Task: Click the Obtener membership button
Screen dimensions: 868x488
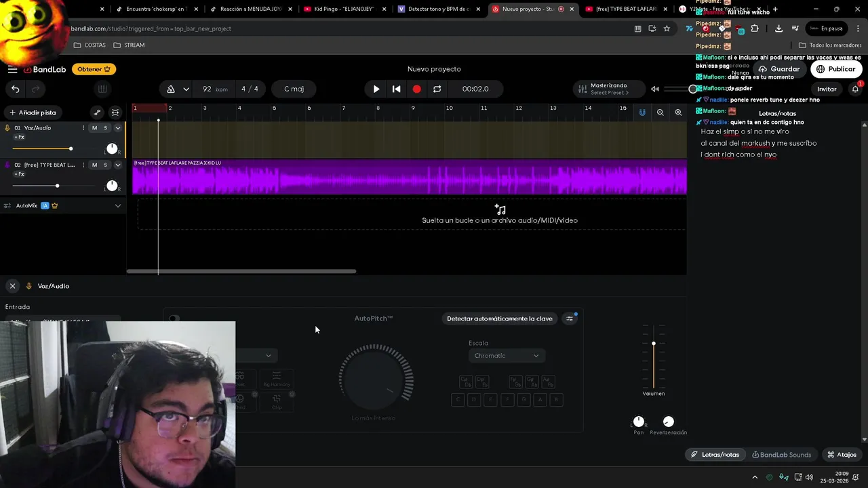Action: coord(94,69)
